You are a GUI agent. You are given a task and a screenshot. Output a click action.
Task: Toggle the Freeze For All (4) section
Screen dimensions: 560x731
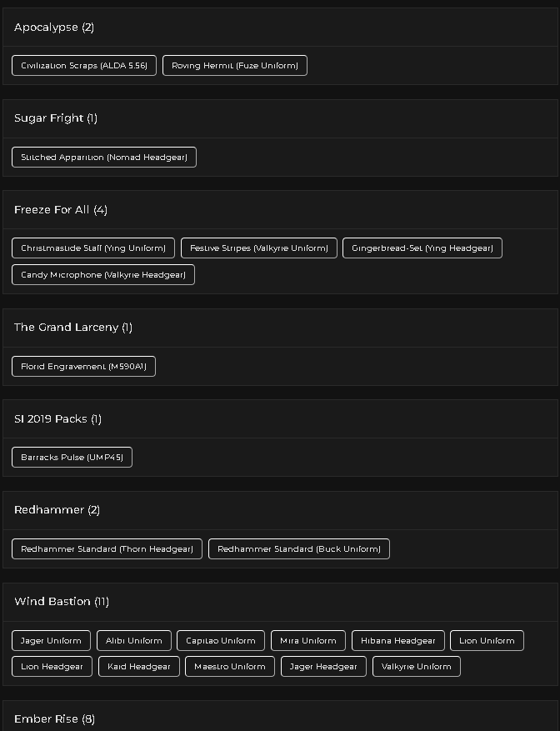click(280, 210)
